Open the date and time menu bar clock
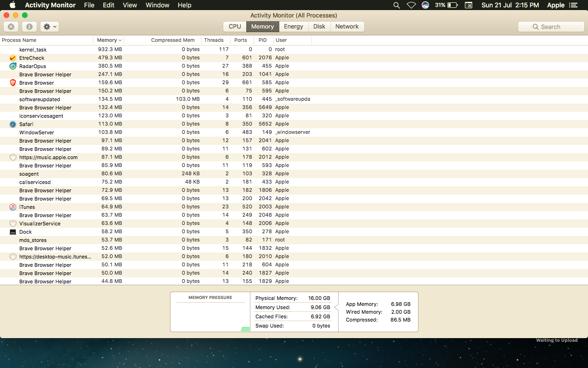Screen dimensions: 588x368 pyautogui.click(x=510, y=5)
